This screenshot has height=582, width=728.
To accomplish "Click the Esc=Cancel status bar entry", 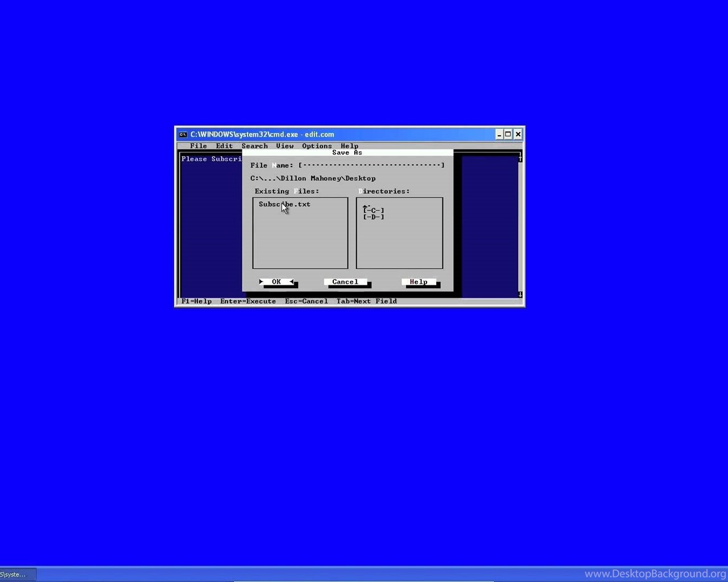I will (307, 301).
